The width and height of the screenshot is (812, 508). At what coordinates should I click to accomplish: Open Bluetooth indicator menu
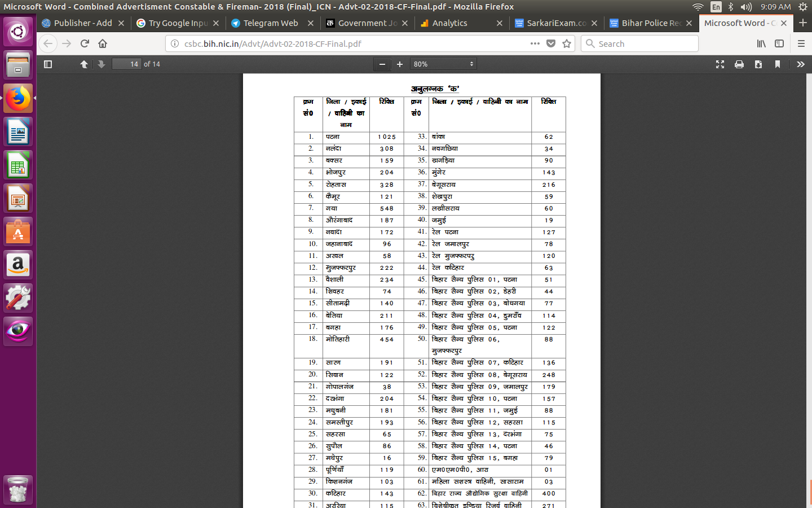(x=731, y=7)
